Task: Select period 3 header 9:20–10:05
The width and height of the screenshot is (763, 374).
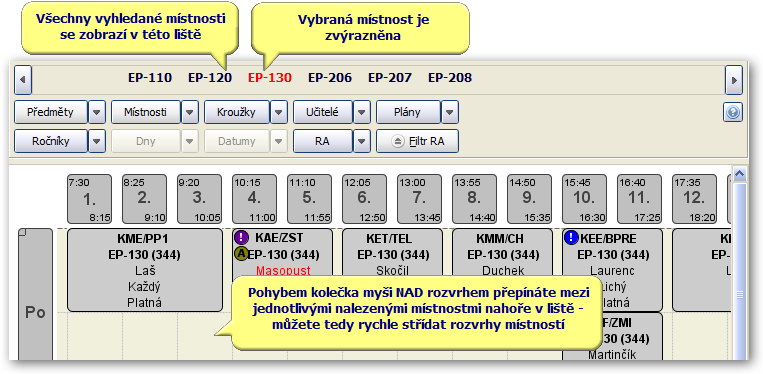Action: (x=199, y=199)
